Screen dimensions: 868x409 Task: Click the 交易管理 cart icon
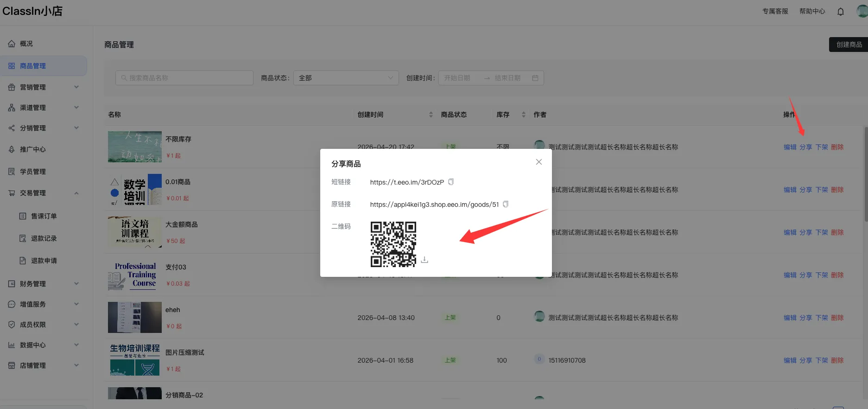(12, 193)
